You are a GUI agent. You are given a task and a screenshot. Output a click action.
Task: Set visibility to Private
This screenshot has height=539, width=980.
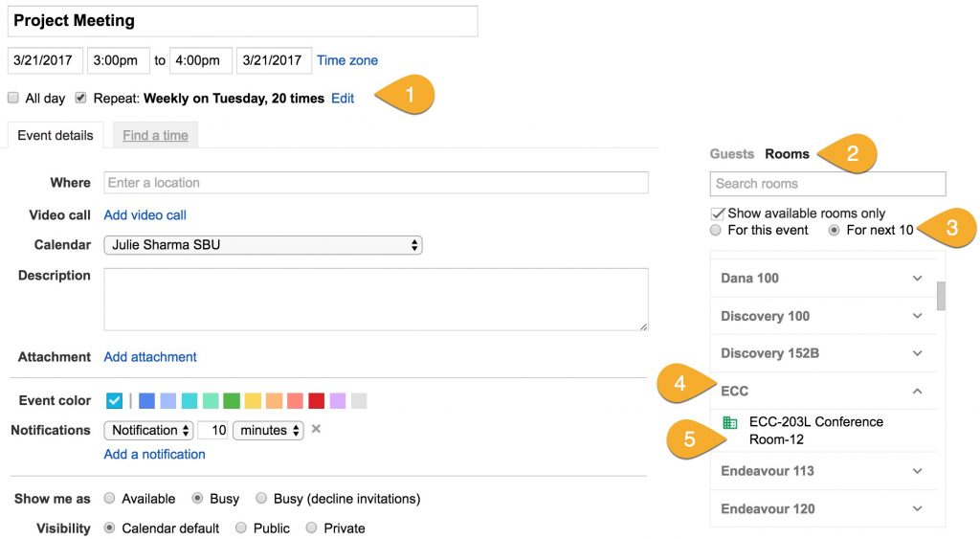(x=312, y=528)
